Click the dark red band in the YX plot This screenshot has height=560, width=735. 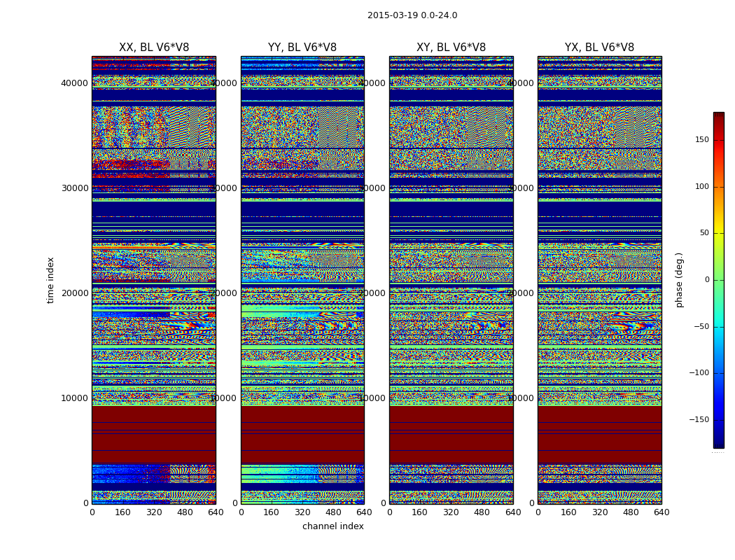(x=599, y=435)
